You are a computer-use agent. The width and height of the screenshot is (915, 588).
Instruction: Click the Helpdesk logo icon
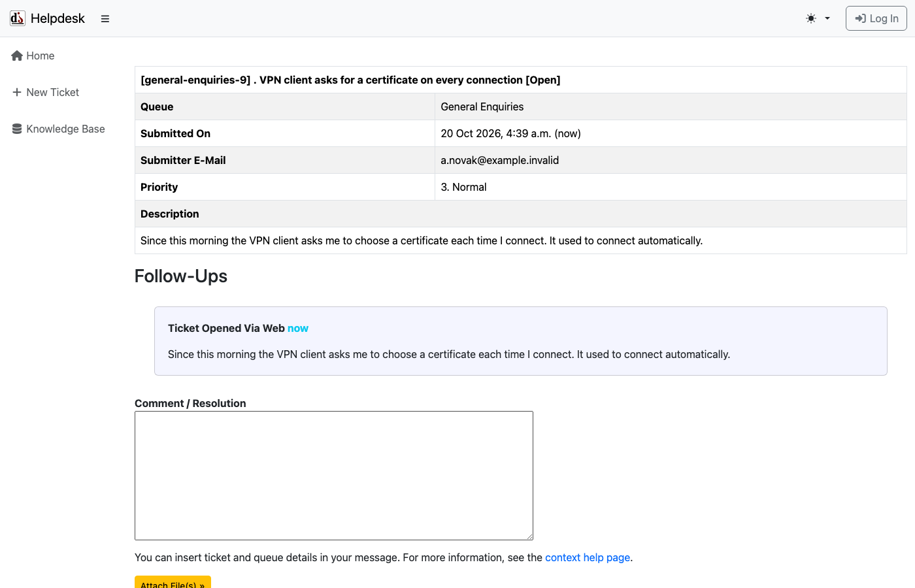[18, 18]
